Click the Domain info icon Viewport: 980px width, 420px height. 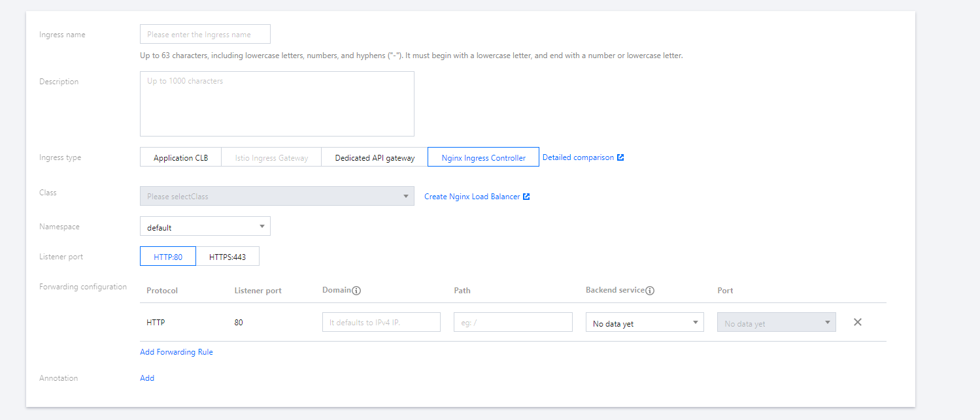(x=356, y=291)
